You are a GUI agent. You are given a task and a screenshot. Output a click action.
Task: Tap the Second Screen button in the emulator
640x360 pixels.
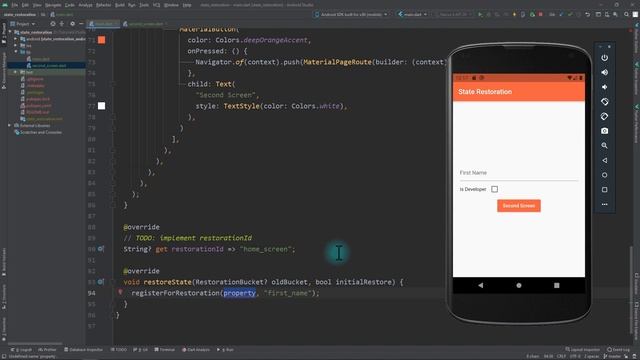tap(519, 206)
